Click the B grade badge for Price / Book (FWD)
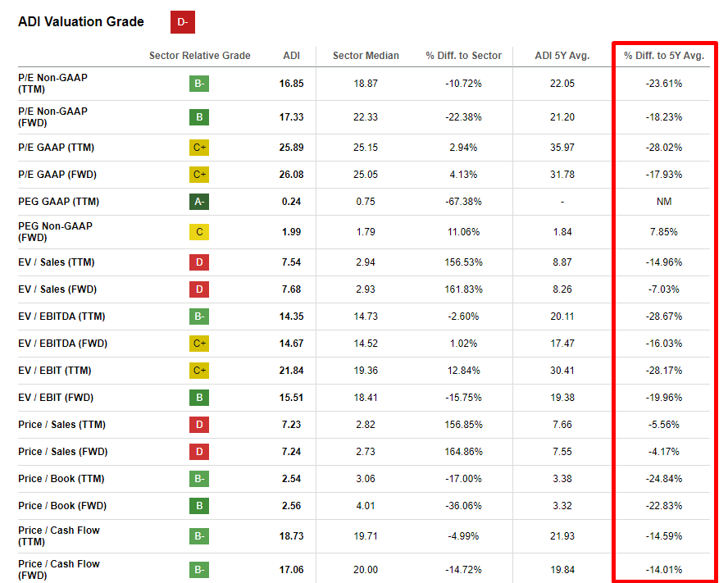This screenshot has height=583, width=728. point(199,506)
